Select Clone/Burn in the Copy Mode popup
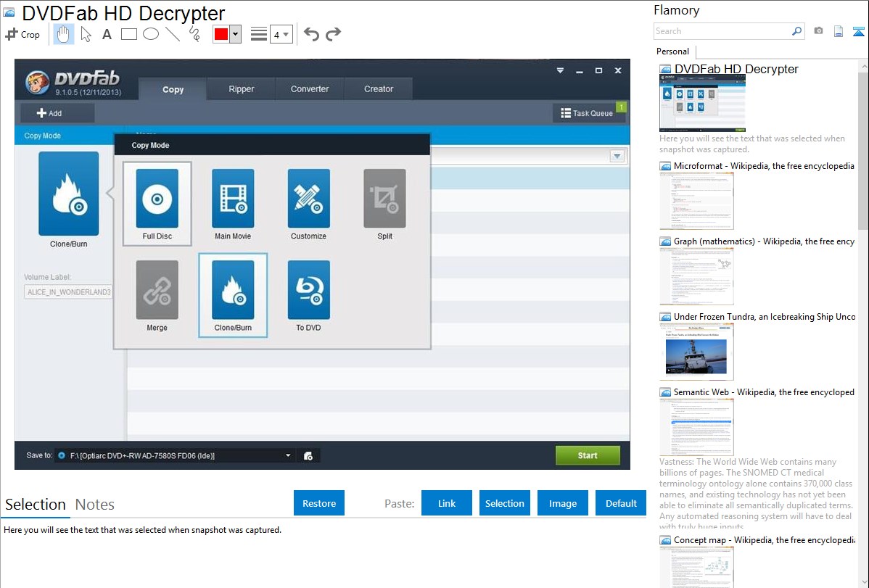Screen dimensions: 869x588 233,295
